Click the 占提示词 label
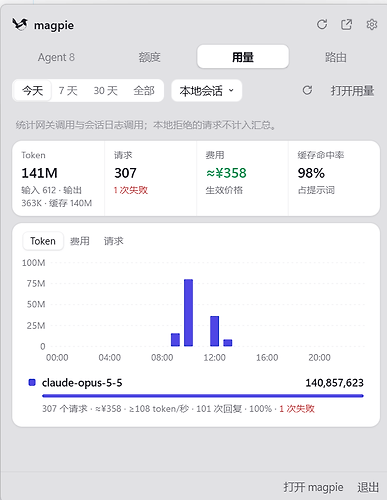The height and width of the screenshot is (500, 387). tap(316, 190)
